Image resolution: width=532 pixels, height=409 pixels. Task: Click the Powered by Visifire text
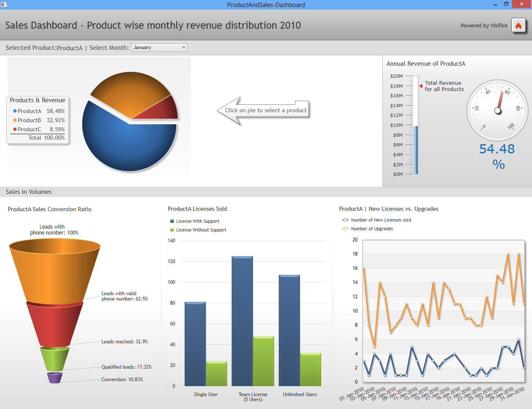click(x=484, y=25)
